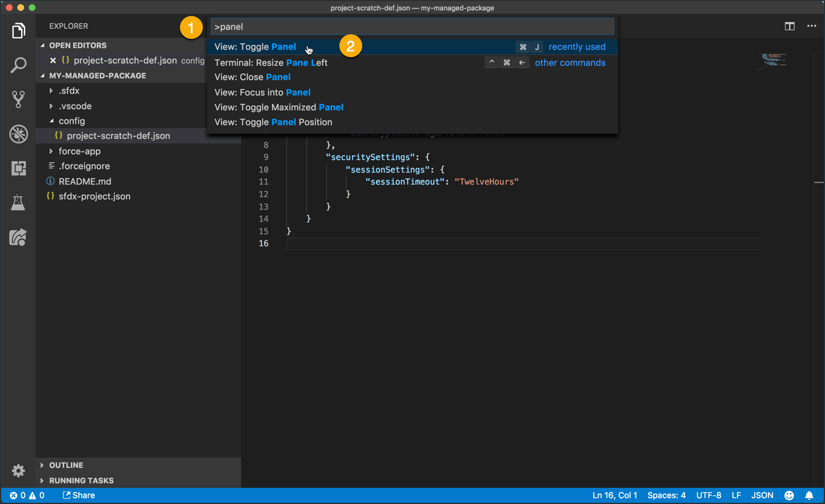Run View: Close Panel command

pyautogui.click(x=412, y=77)
